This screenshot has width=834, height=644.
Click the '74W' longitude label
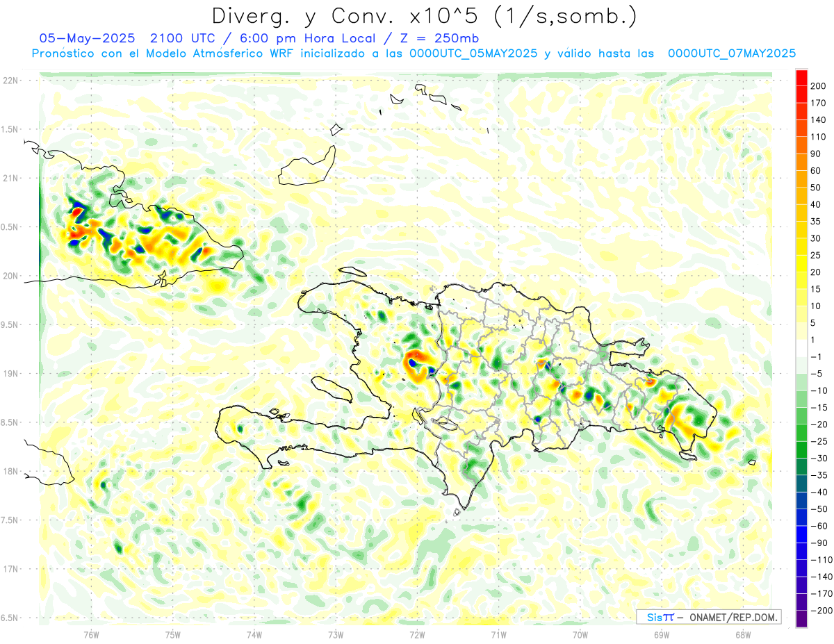click(254, 635)
